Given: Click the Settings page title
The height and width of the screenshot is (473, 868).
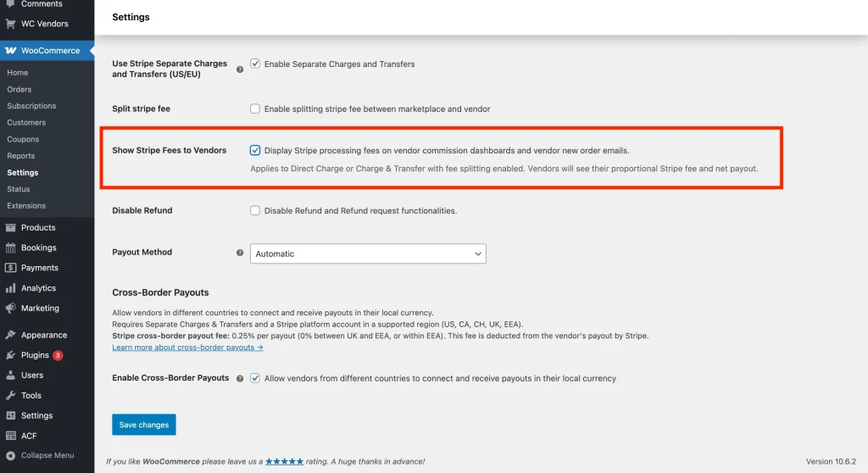Looking at the screenshot, I should [x=131, y=17].
